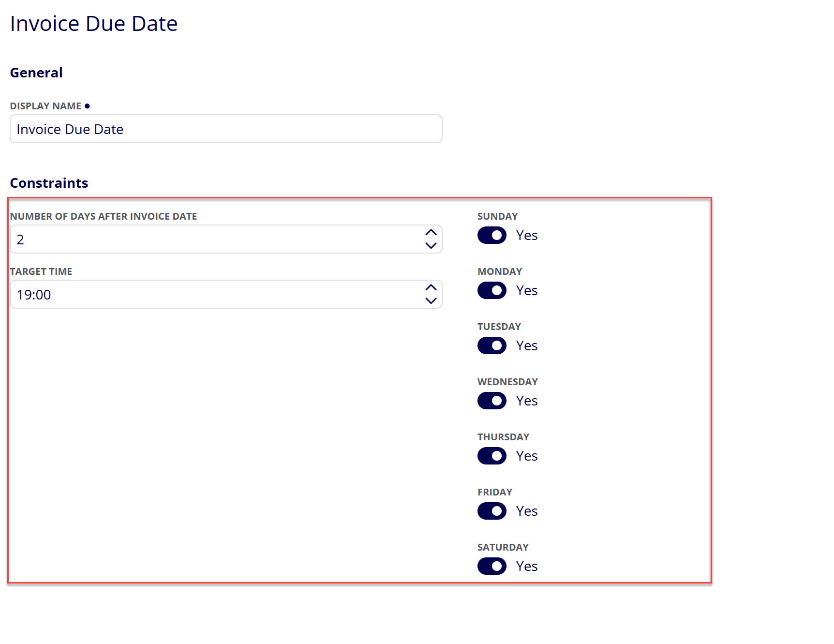Disable the Wednesday toggle
The height and width of the screenshot is (644, 834).
coord(492,401)
